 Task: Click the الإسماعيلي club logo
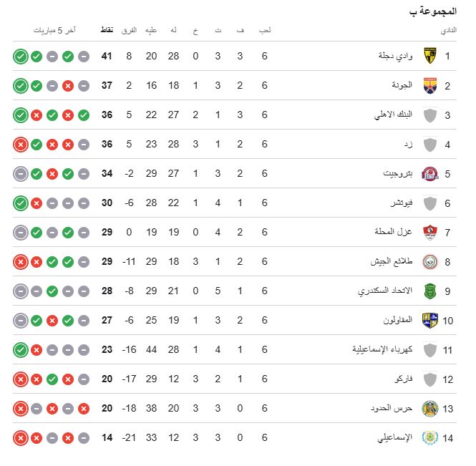(x=430, y=438)
